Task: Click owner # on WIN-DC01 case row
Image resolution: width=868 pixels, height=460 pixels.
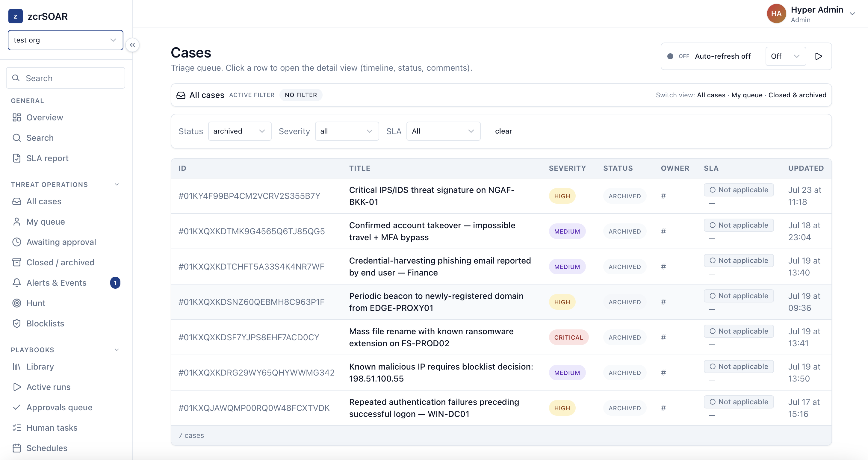Action: tap(663, 408)
